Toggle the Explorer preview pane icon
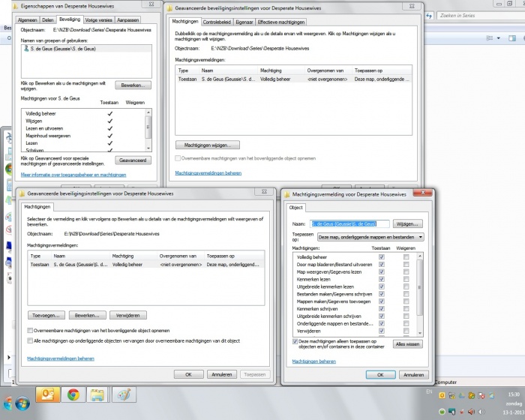The height and width of the screenshot is (420, 525). click(512, 38)
